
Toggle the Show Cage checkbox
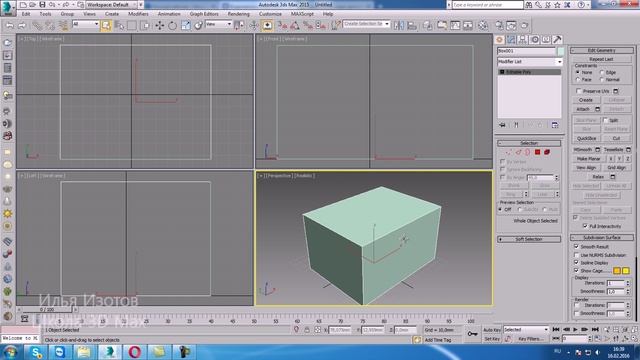click(x=576, y=270)
